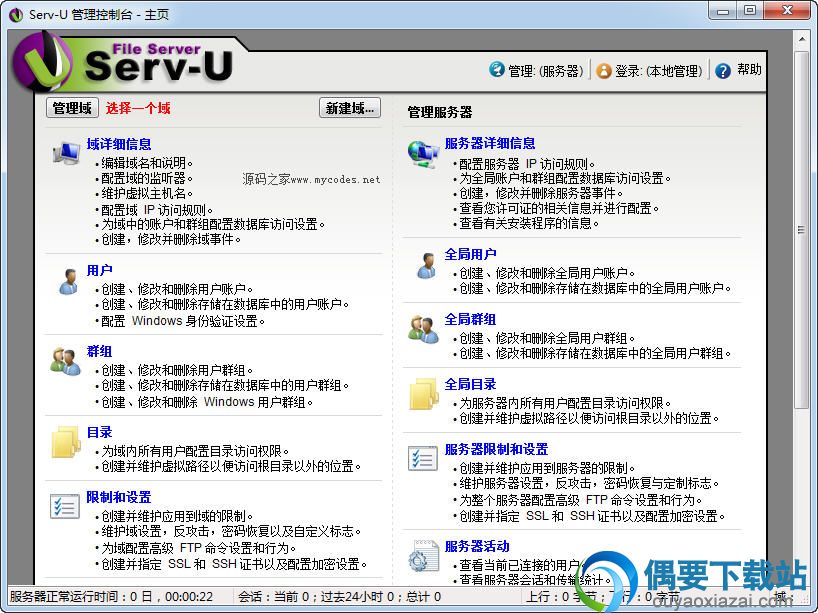
Task: Open the 域详细信息 computer icon
Action: [66, 153]
